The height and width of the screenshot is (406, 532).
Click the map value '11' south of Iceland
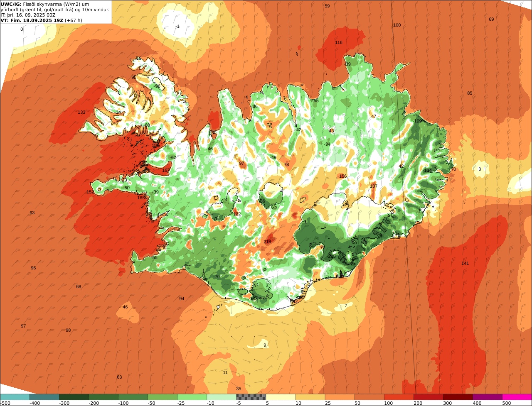[x=225, y=372]
